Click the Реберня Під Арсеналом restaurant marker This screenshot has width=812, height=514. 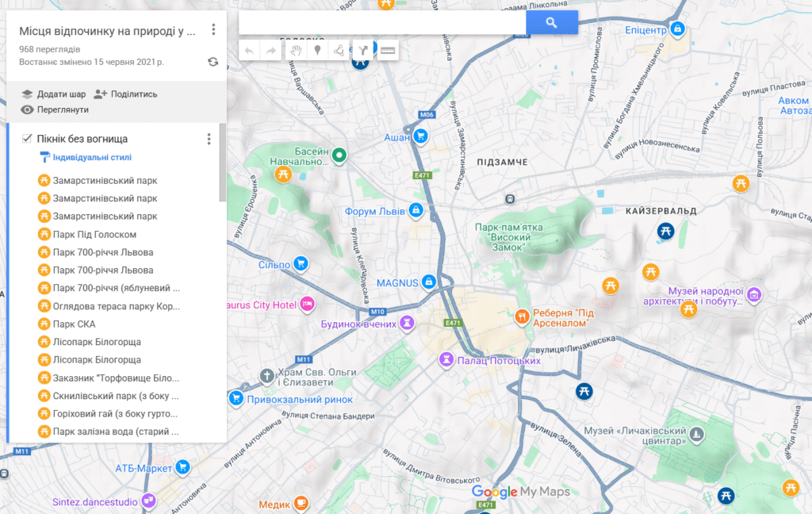[x=522, y=316]
